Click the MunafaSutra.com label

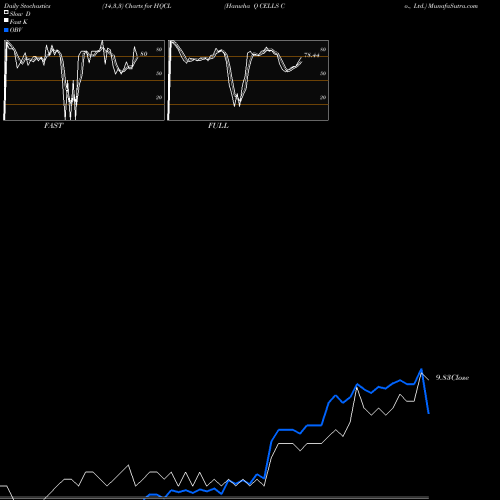pyautogui.click(x=453, y=6)
